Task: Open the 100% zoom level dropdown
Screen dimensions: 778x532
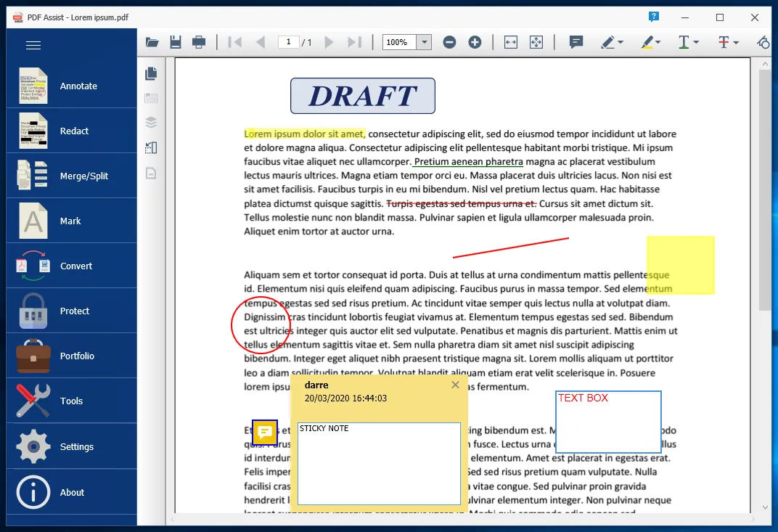Action: 425,42
